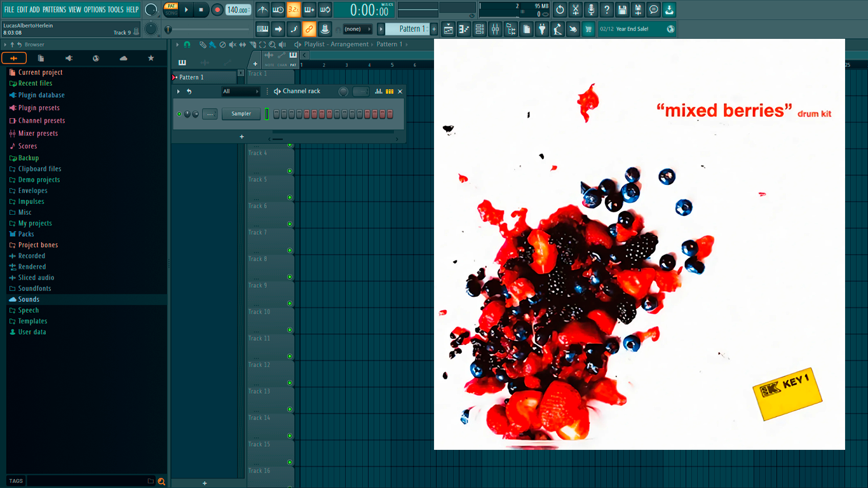Mute the Sampler channel green light
Image resolution: width=868 pixels, height=488 pixels.
tap(179, 114)
